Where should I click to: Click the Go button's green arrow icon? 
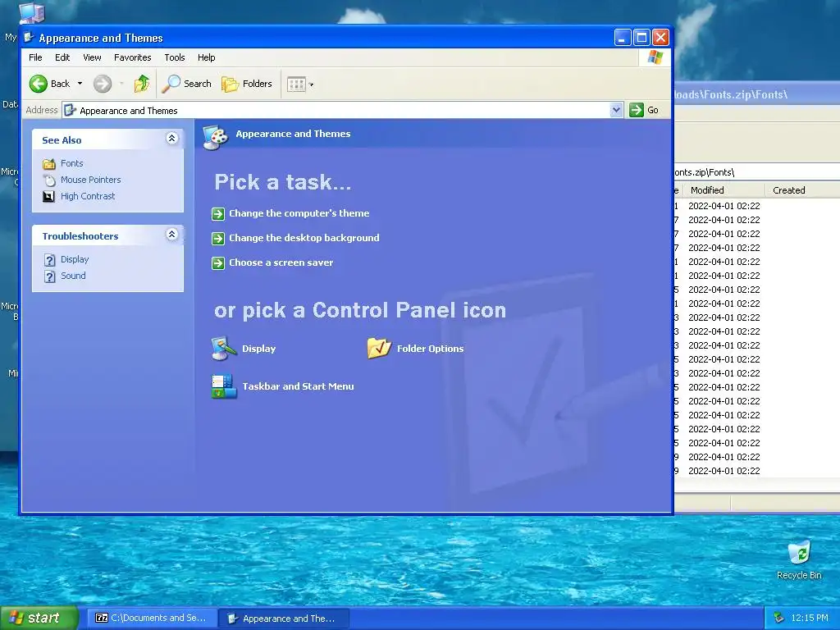point(637,110)
